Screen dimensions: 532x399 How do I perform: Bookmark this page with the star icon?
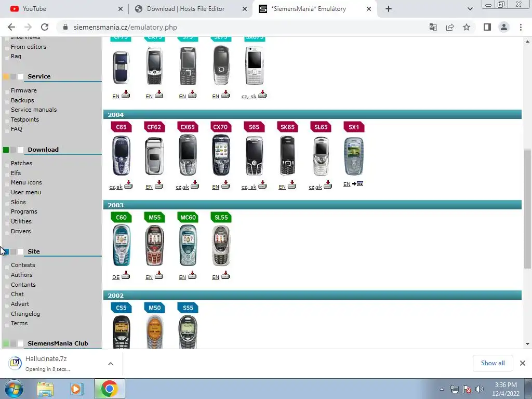point(467,27)
